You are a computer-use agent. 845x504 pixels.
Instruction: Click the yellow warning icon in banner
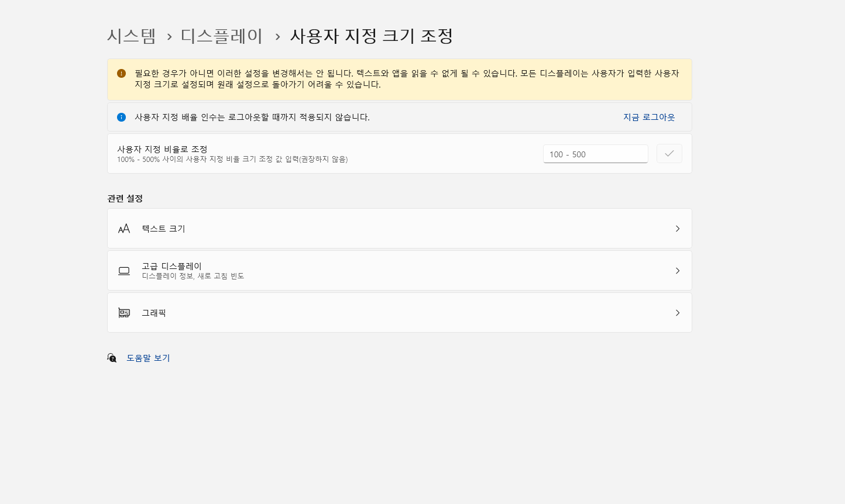[121, 74]
